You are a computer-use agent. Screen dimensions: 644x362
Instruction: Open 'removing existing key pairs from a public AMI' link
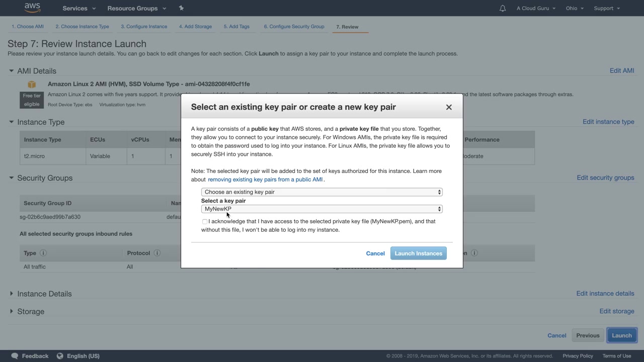265,179
